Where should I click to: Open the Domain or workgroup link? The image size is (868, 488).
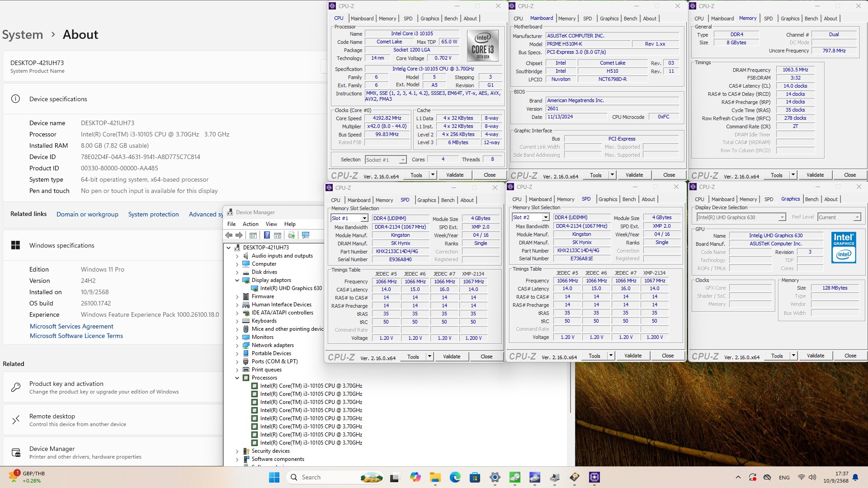[x=87, y=214]
